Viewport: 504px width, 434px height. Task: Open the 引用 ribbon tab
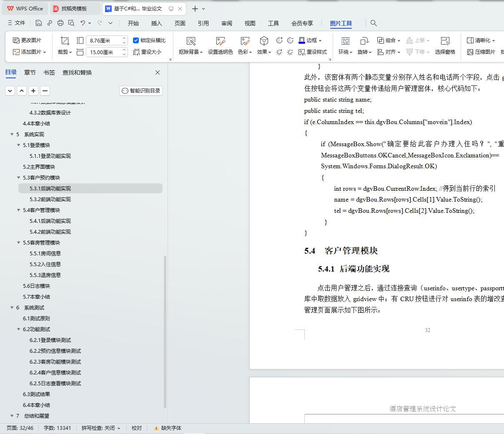(203, 23)
